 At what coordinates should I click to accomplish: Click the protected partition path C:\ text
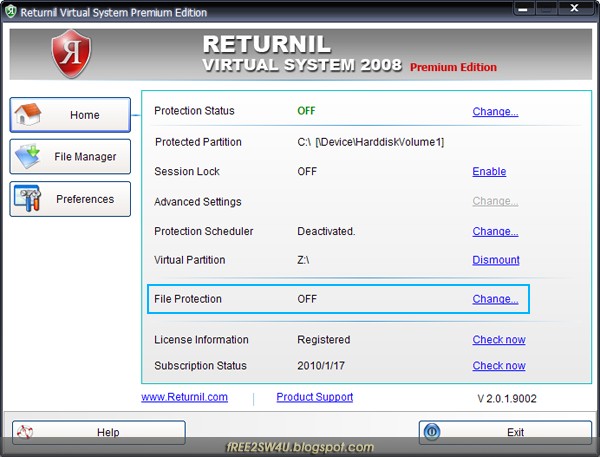click(370, 142)
